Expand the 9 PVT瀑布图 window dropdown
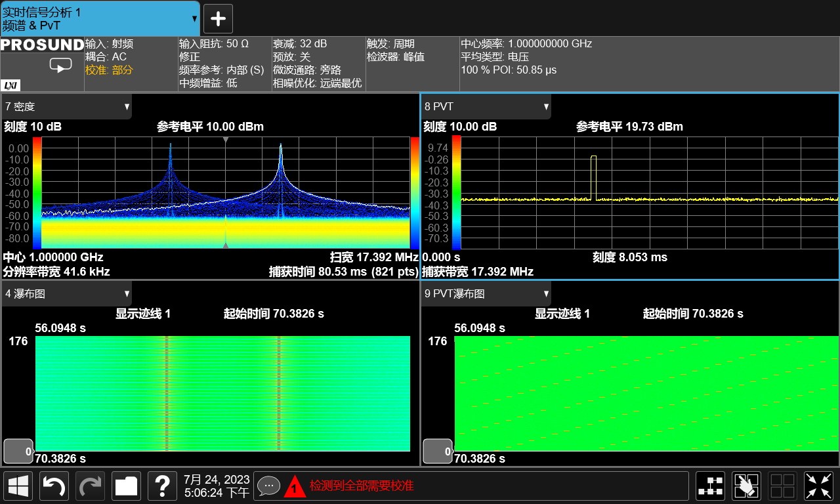The width and height of the screenshot is (840, 504). point(486,293)
